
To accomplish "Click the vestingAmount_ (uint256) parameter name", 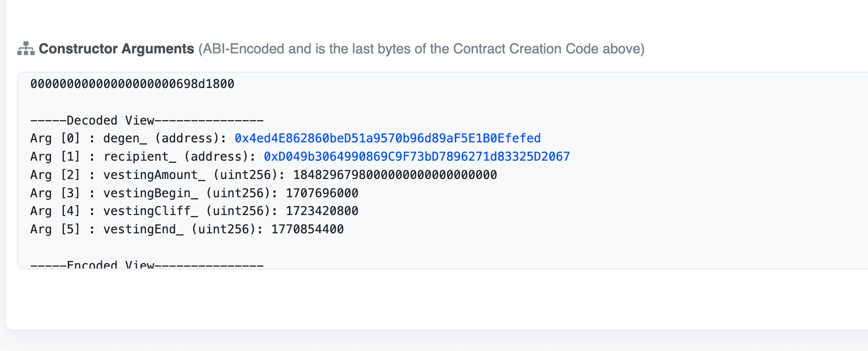I will point(194,175).
